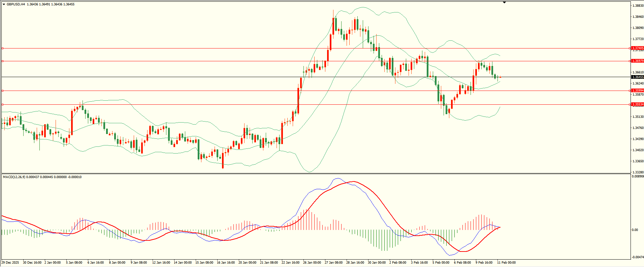
Task: Select left handle of the 1.35994 line
Action: click(3, 91)
